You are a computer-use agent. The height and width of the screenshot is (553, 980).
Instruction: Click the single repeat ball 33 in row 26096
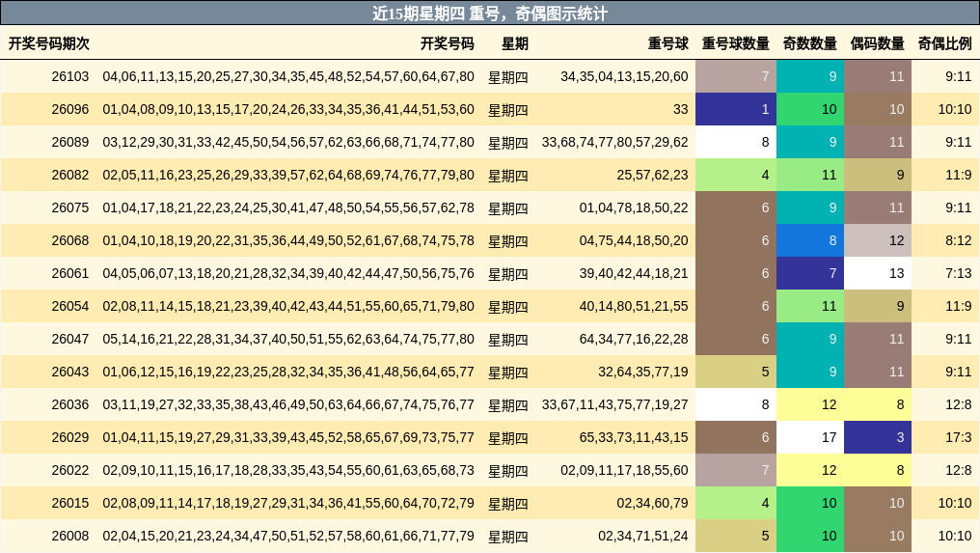pos(680,109)
